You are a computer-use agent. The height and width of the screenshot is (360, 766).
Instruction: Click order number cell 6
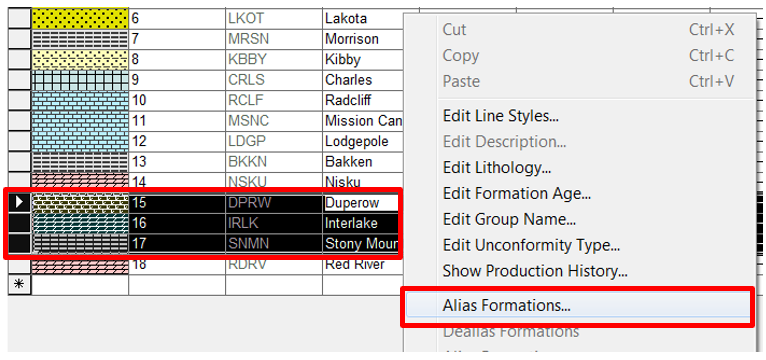pos(177,19)
